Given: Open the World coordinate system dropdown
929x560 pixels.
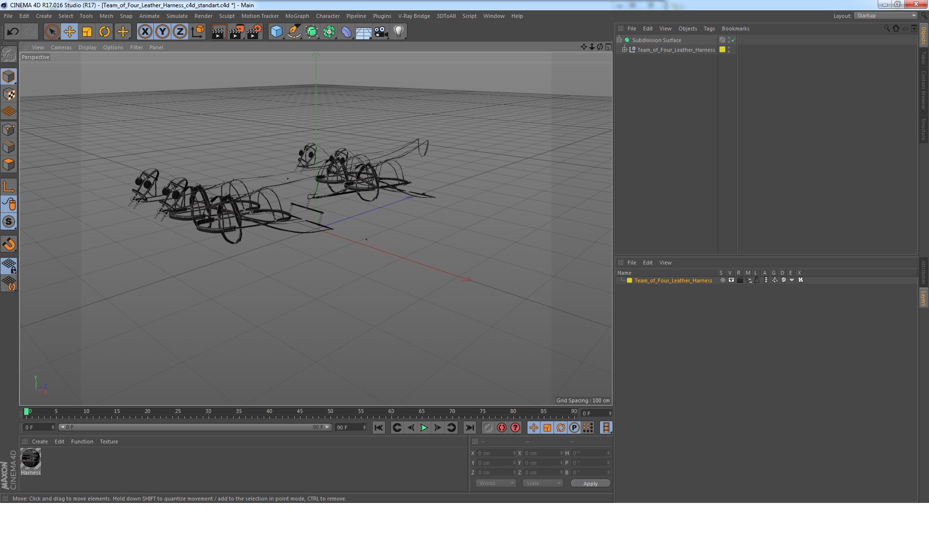Looking at the screenshot, I should pos(496,483).
